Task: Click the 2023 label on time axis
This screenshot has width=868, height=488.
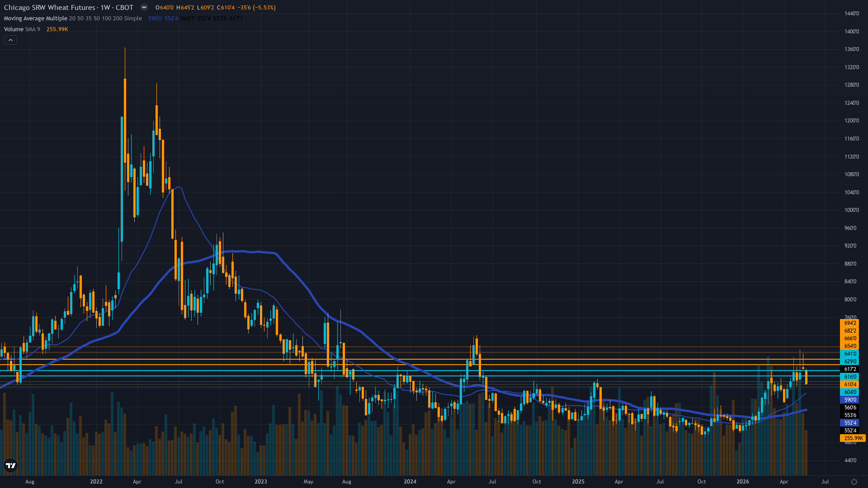Action: click(x=261, y=482)
